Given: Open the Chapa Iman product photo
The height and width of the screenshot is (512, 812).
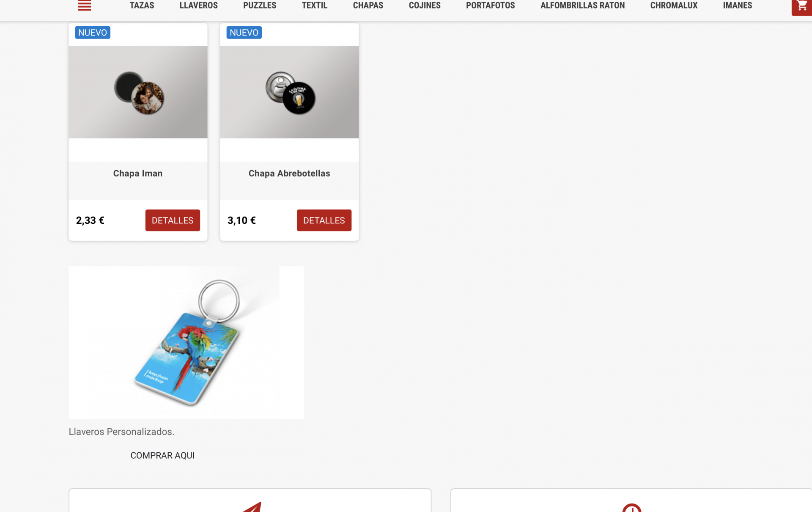Looking at the screenshot, I should click(138, 92).
